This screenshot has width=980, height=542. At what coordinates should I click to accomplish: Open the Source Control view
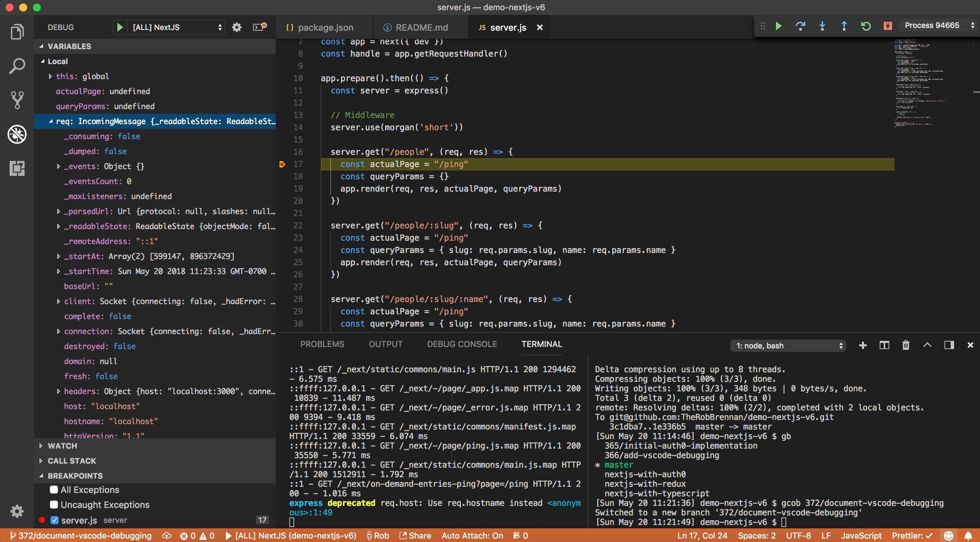(17, 100)
